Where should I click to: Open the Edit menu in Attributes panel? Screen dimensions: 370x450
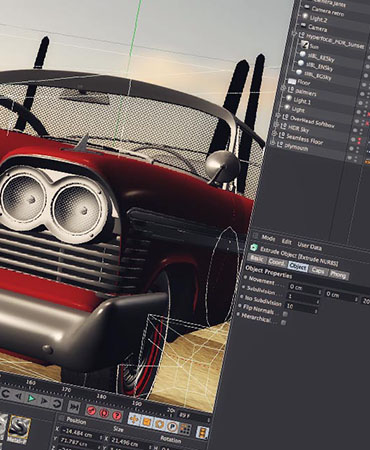click(287, 242)
